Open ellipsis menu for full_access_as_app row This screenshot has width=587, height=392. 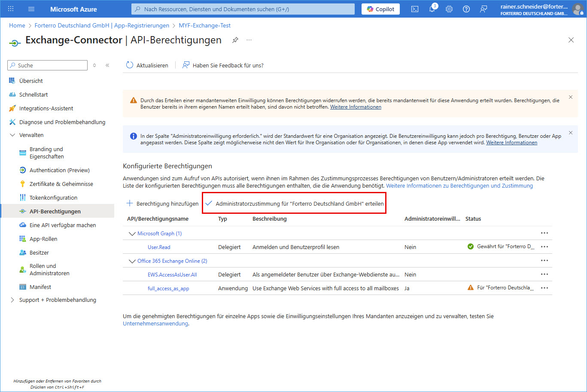coord(544,288)
